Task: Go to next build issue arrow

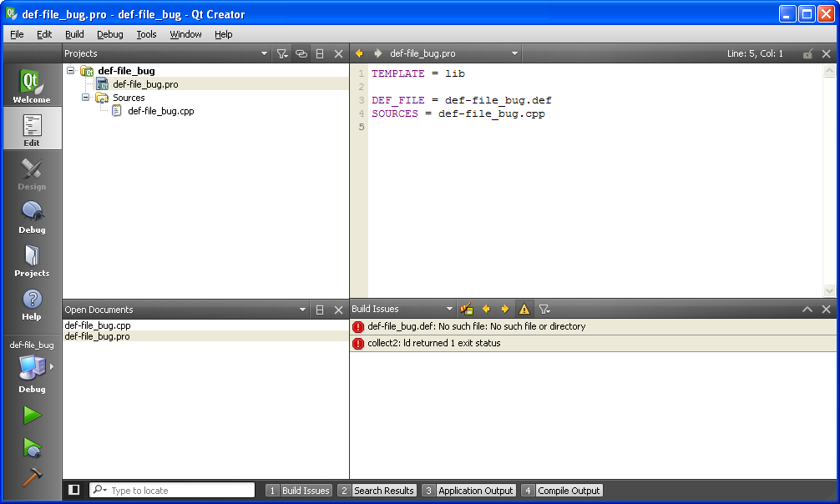Action: pos(505,310)
